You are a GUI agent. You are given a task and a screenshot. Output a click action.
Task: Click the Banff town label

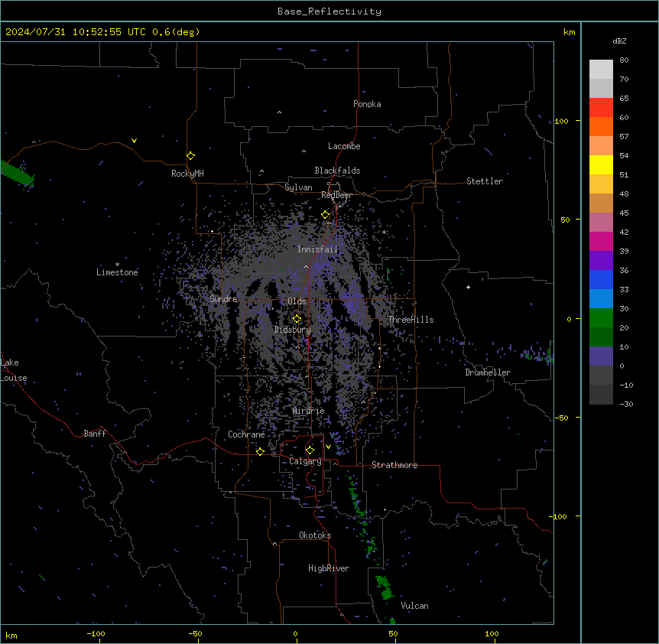[95, 434]
